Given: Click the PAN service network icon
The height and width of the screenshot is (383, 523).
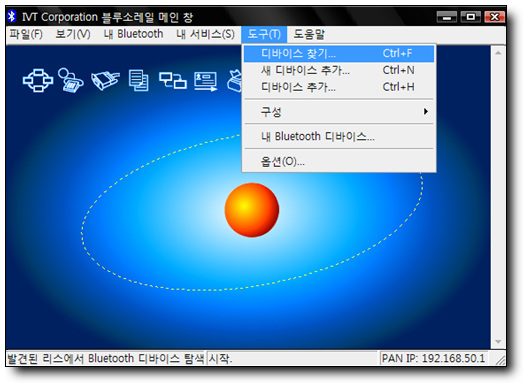Looking at the screenshot, I should pyautogui.click(x=38, y=80).
